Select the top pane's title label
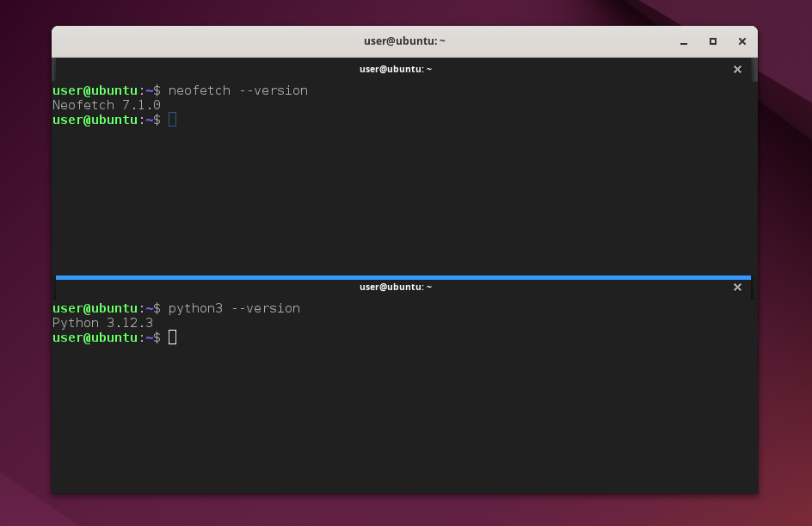Viewport: 812px width, 526px height. 396,70
